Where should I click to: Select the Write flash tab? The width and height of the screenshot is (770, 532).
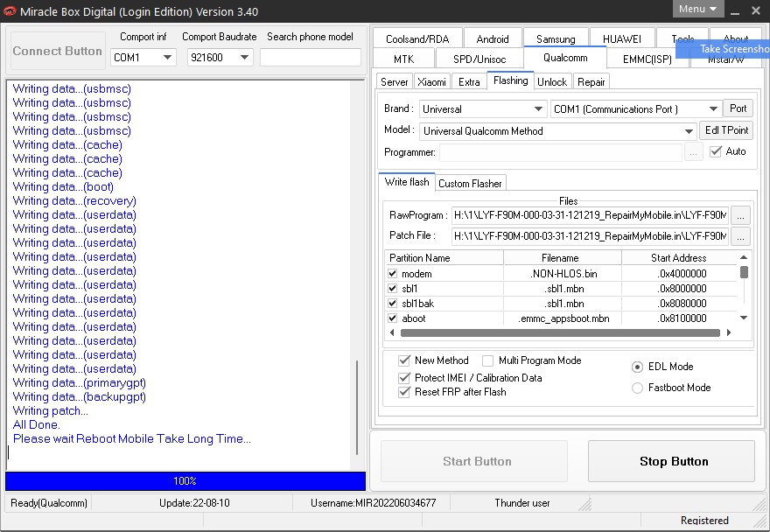click(407, 182)
